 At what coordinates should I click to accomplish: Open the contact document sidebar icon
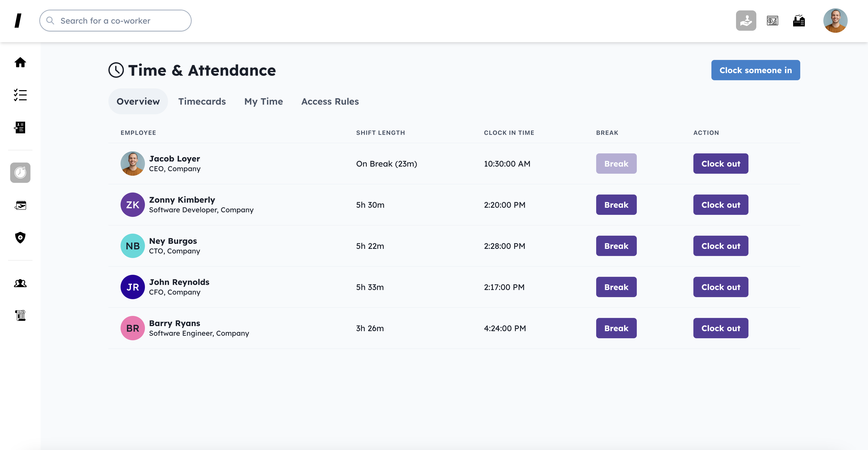tap(20, 127)
